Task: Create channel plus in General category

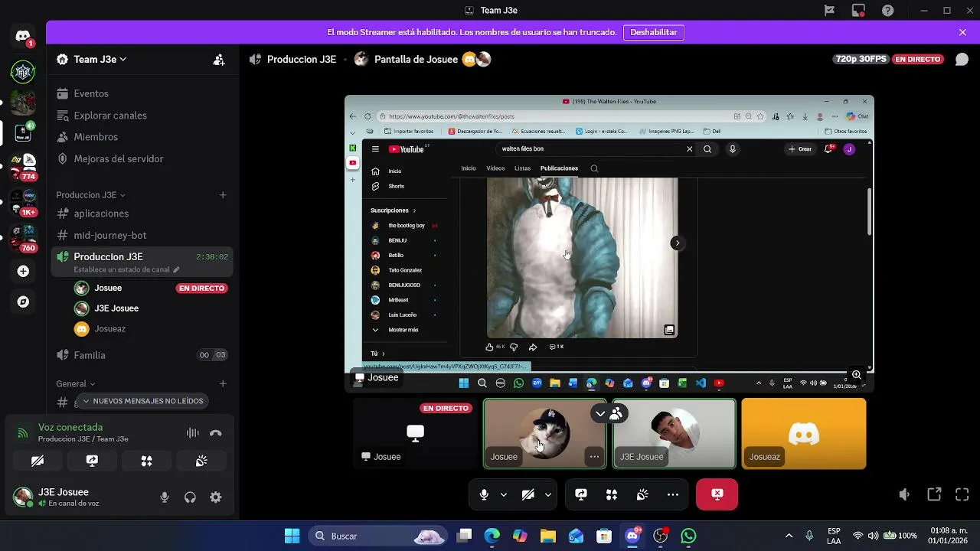Action: pos(223,384)
